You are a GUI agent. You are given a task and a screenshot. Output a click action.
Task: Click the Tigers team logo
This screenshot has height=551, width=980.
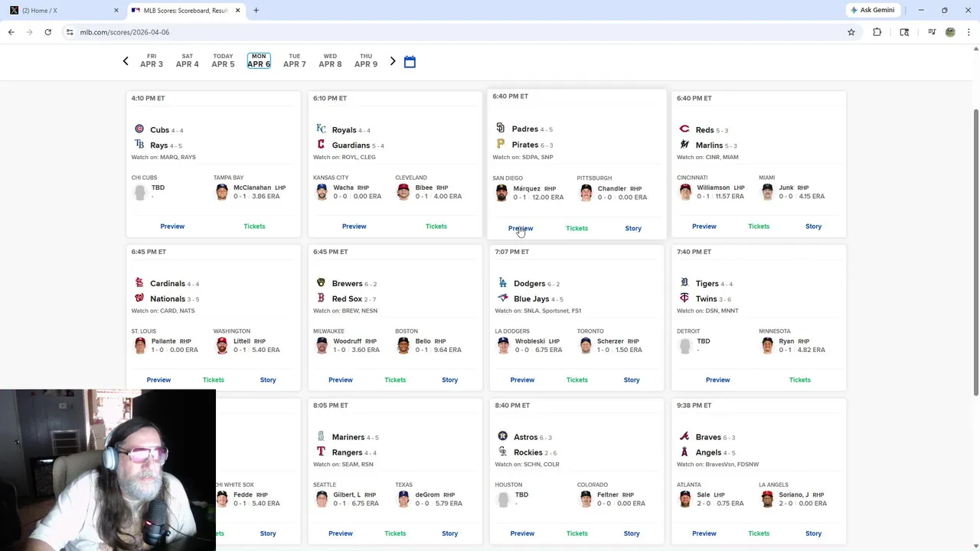point(684,283)
